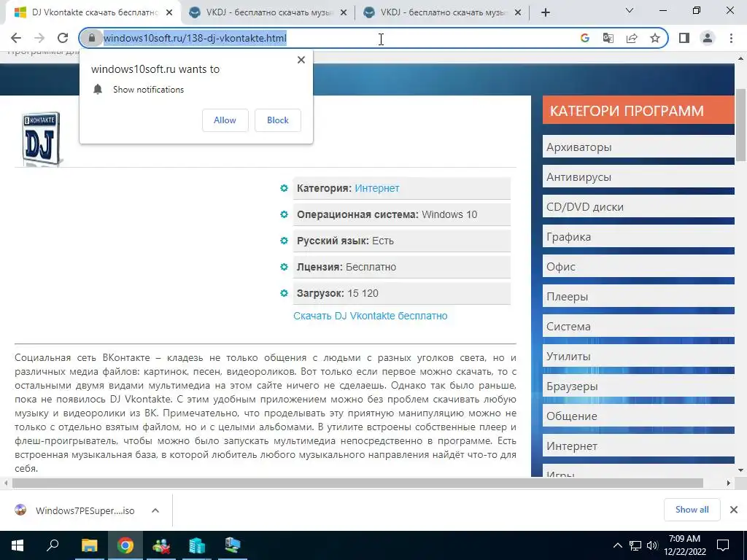Viewport: 747px width, 560px height.
Task: Select Операционная система: Windows 10 text
Action: click(x=387, y=214)
